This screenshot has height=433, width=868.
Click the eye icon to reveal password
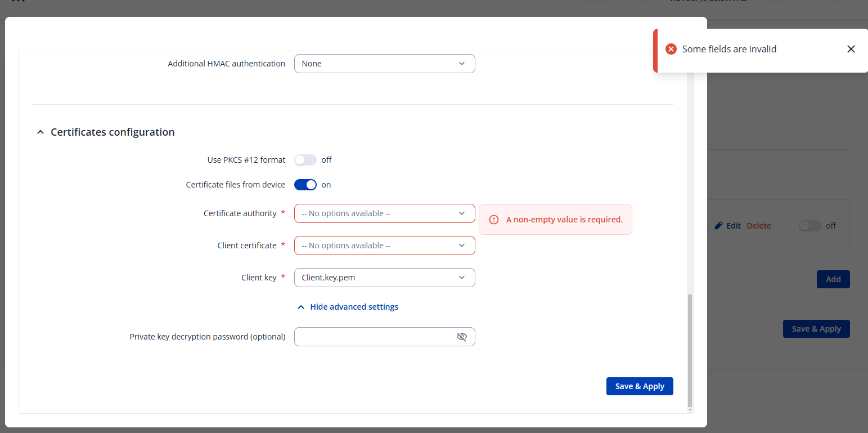tap(461, 337)
